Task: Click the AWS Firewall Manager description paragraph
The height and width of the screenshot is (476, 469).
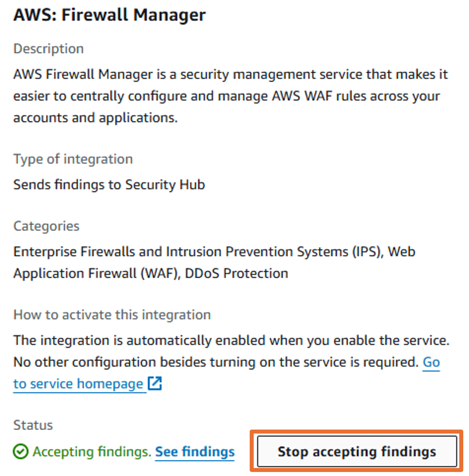Action: pyautogui.click(x=231, y=96)
